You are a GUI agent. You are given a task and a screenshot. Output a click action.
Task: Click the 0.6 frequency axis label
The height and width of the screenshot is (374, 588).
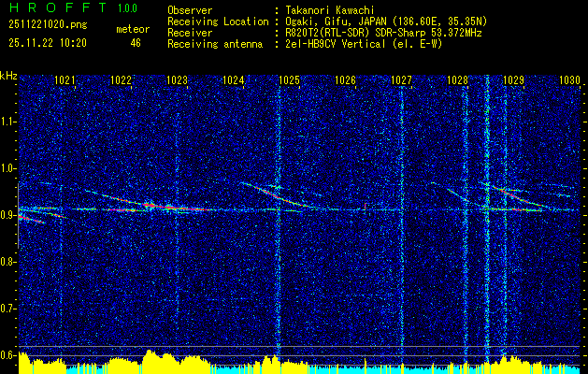(7, 355)
